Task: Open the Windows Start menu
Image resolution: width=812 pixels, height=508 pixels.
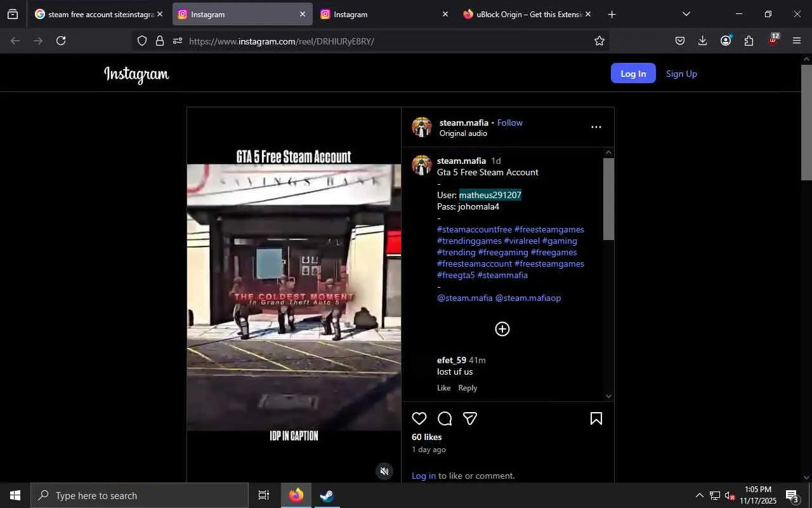Action: pos(15,495)
